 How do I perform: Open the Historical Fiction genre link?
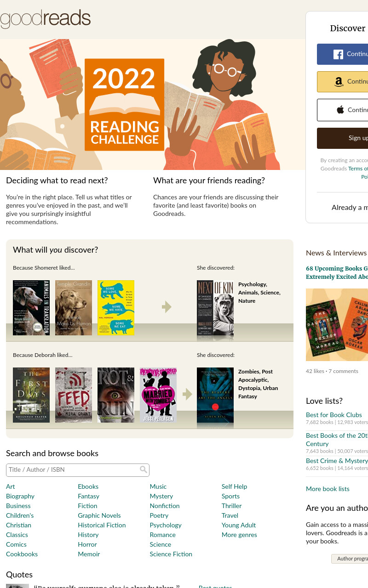tap(102, 525)
